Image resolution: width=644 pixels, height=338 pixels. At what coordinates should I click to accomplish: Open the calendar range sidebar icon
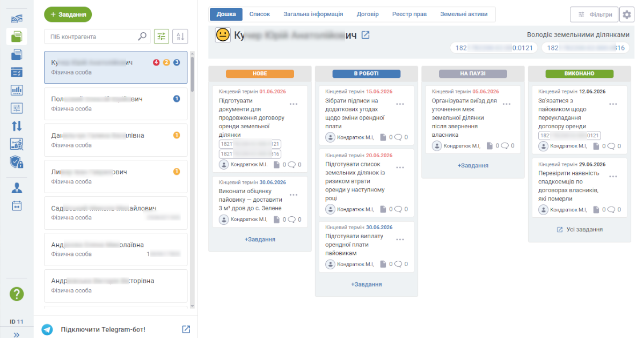click(17, 205)
